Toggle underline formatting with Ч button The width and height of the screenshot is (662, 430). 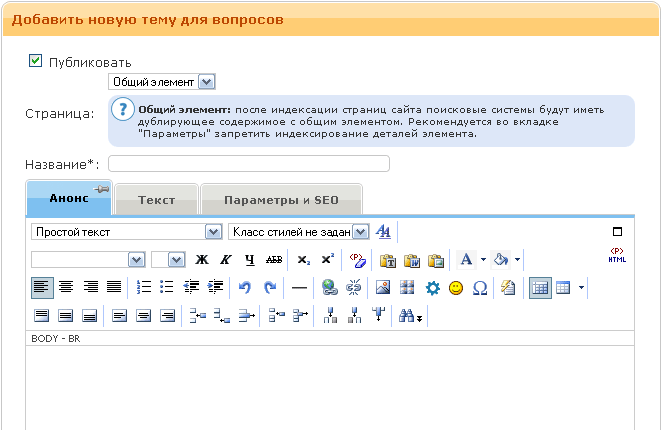coord(249,260)
